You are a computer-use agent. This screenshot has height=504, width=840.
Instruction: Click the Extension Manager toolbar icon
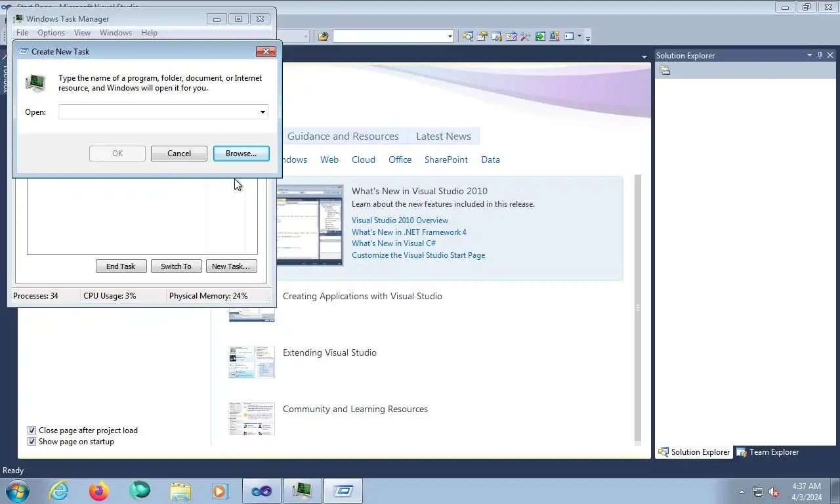pos(555,36)
